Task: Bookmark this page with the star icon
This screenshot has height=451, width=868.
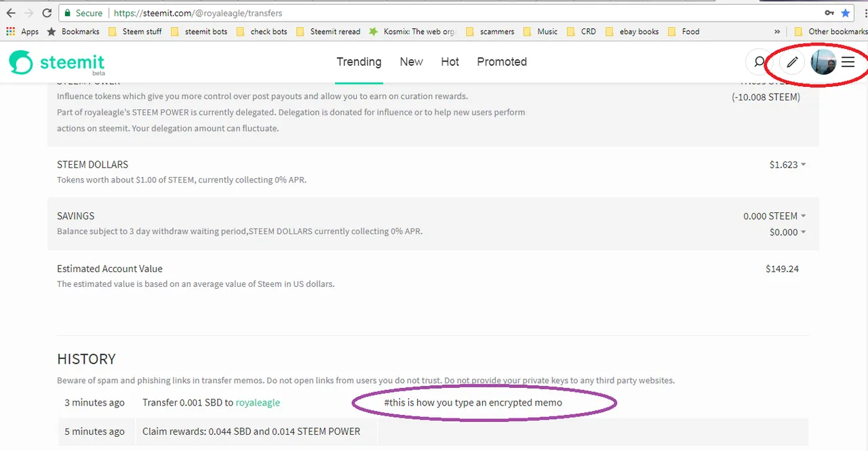Action: tap(846, 13)
